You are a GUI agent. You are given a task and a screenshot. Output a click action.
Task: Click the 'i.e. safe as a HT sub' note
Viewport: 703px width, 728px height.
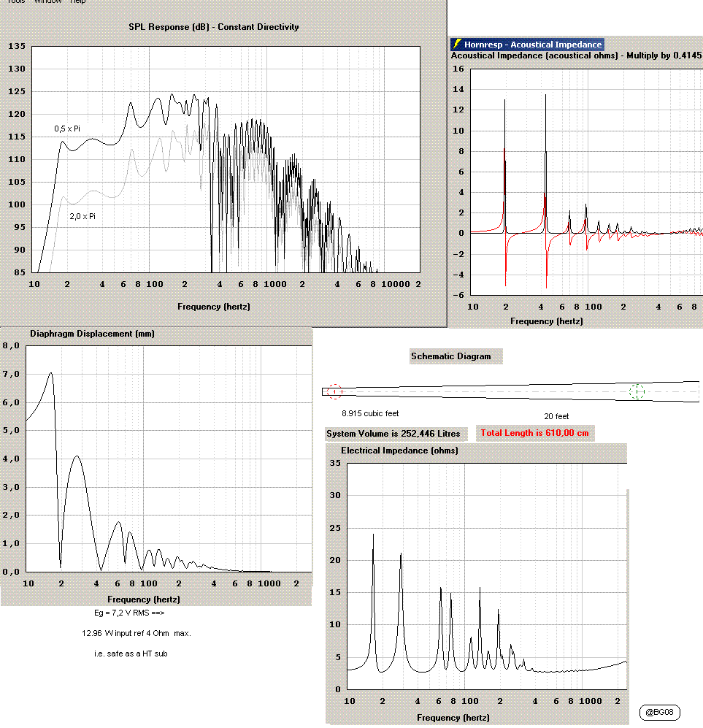[x=131, y=654]
